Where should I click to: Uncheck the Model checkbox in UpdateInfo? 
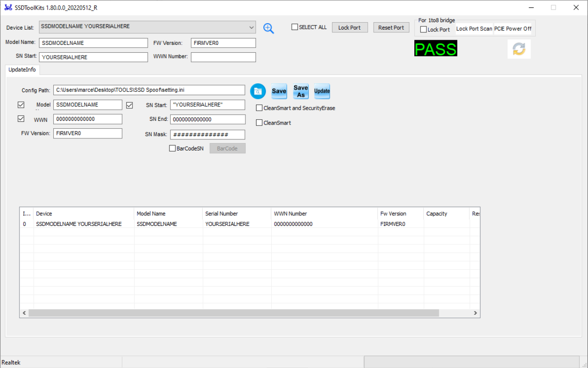click(x=21, y=105)
